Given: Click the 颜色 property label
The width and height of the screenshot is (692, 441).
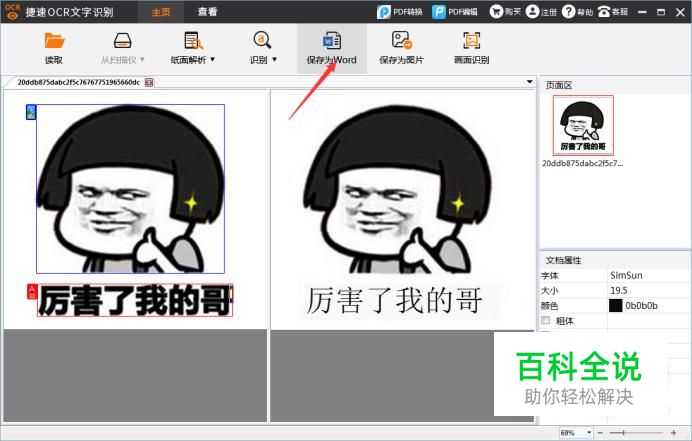Looking at the screenshot, I should 549,306.
